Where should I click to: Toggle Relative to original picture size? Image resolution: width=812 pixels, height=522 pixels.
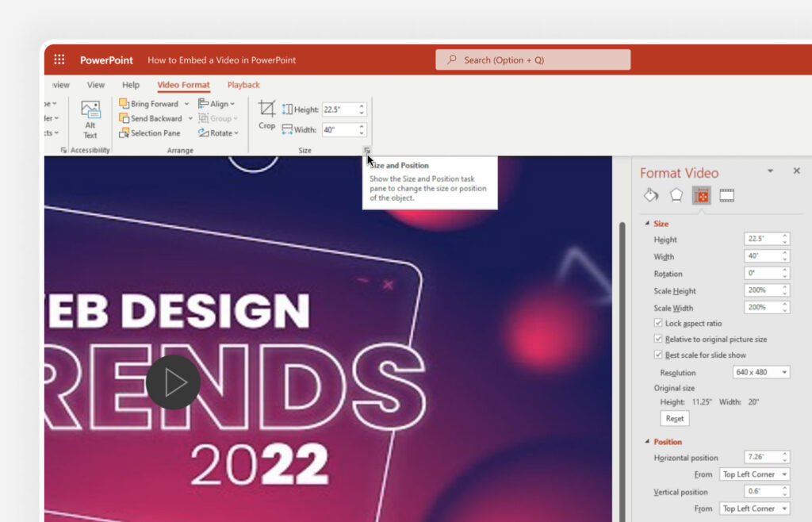(x=658, y=339)
